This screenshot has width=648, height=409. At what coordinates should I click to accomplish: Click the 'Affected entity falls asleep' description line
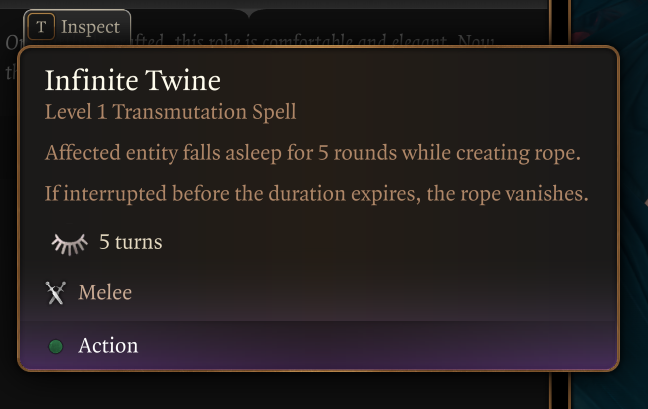313,155
